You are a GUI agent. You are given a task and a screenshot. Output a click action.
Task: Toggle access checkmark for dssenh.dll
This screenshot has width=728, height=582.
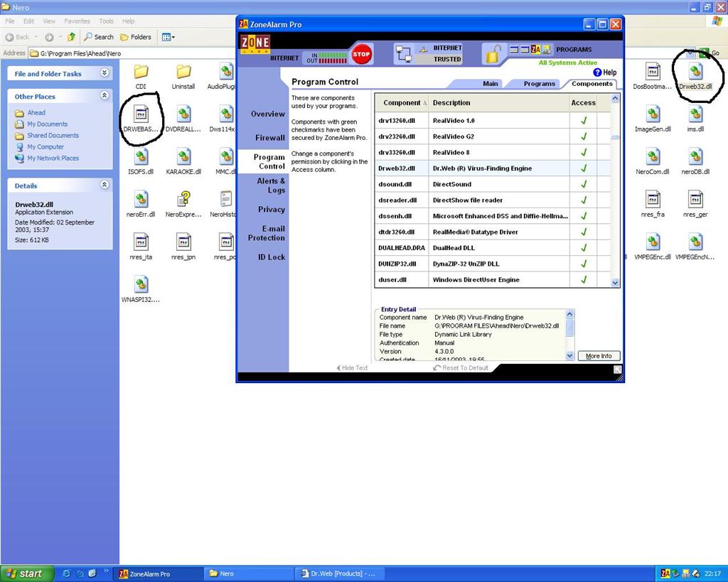click(584, 216)
